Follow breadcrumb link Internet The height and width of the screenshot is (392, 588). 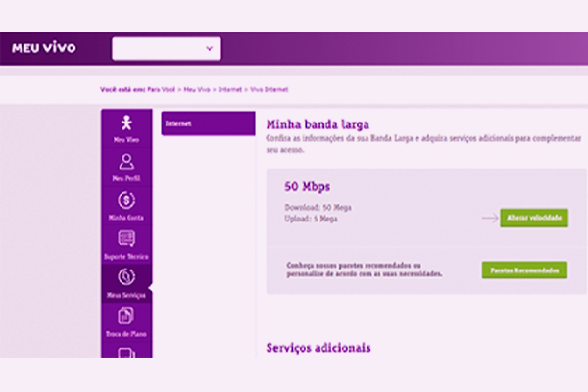(x=230, y=89)
